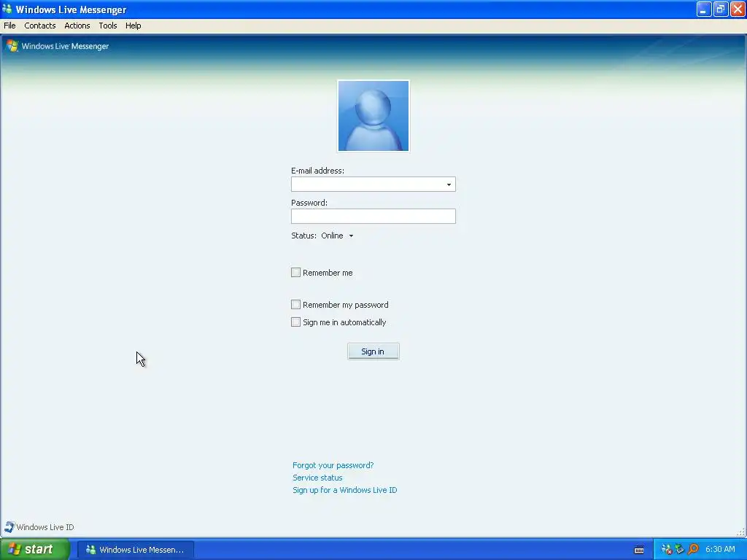
Task: Expand the E-mail address dropdown arrow
Action: pyautogui.click(x=449, y=184)
